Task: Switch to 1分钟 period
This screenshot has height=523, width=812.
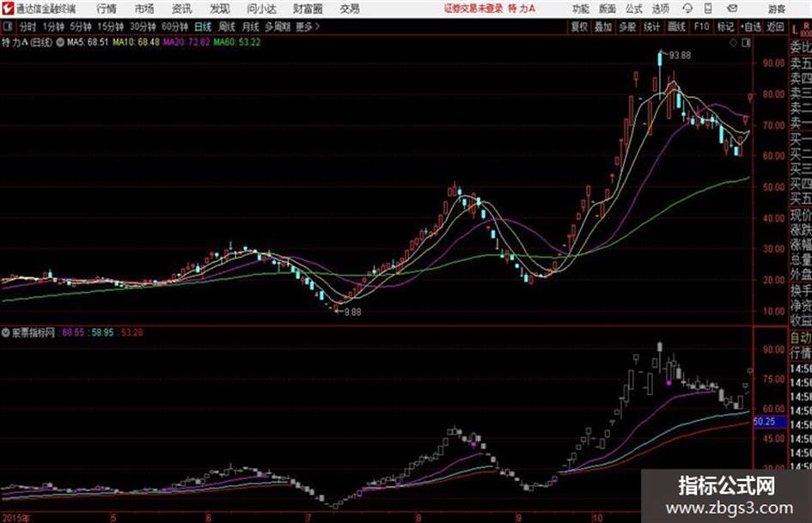Action: coord(52,27)
